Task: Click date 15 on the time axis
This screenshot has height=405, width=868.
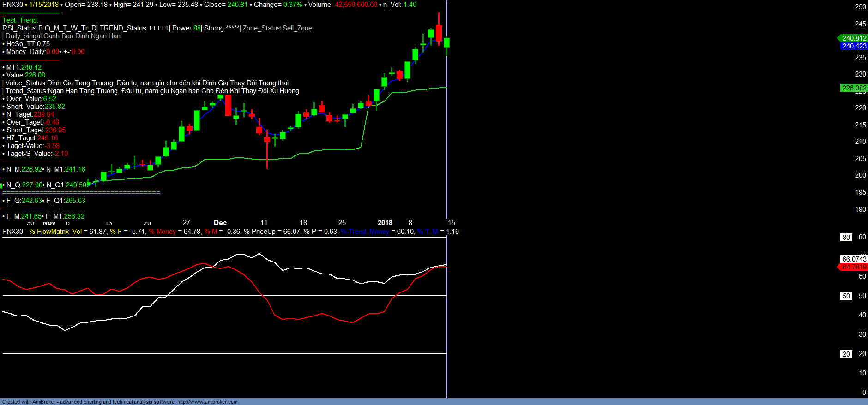Action: click(x=452, y=223)
